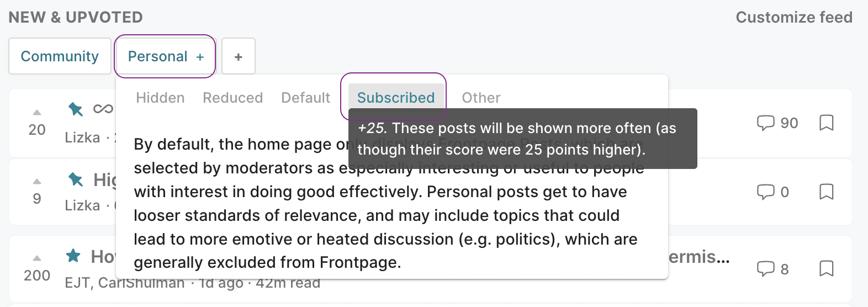Upvote the post with score 200

(37, 258)
